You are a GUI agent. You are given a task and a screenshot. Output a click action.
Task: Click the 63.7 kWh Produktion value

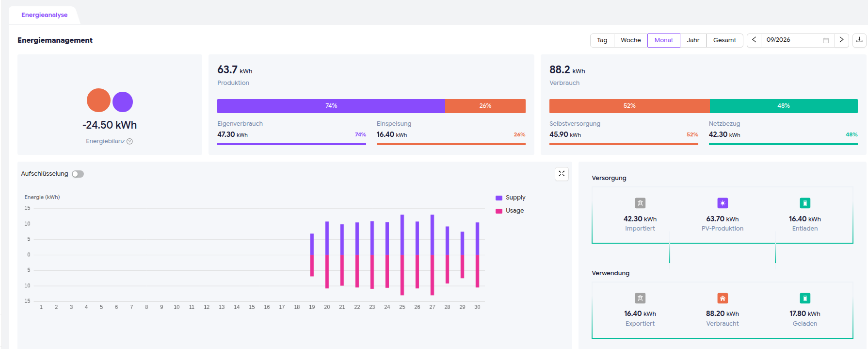click(x=235, y=70)
